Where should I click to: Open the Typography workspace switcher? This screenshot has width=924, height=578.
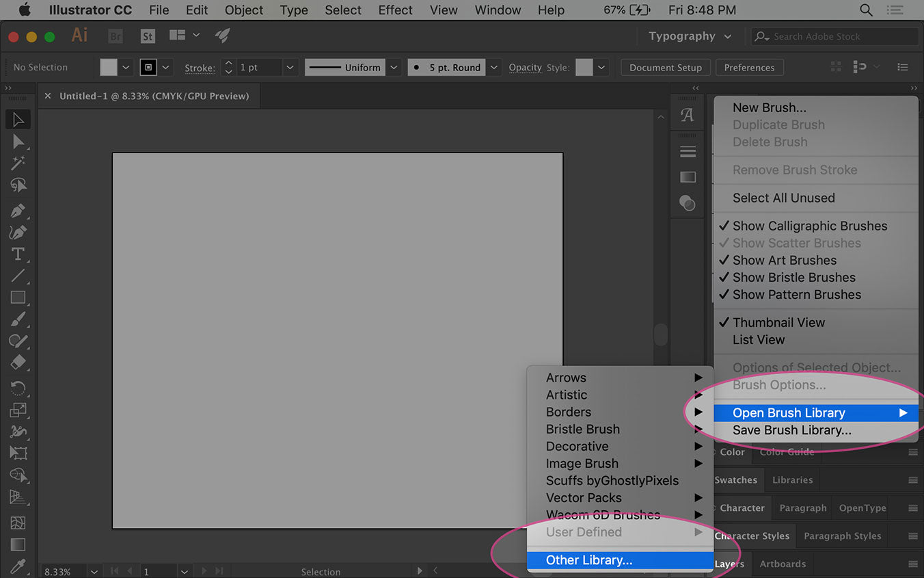point(690,36)
